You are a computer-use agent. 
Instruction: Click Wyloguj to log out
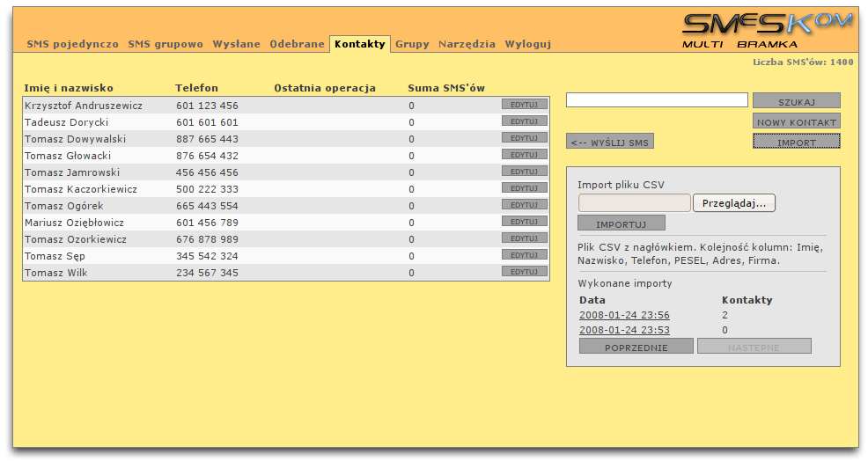coord(528,44)
